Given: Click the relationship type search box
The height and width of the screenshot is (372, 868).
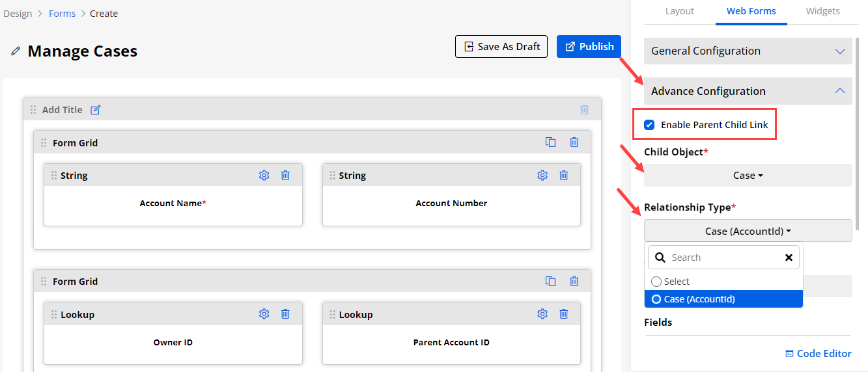Looking at the screenshot, I should click(723, 258).
